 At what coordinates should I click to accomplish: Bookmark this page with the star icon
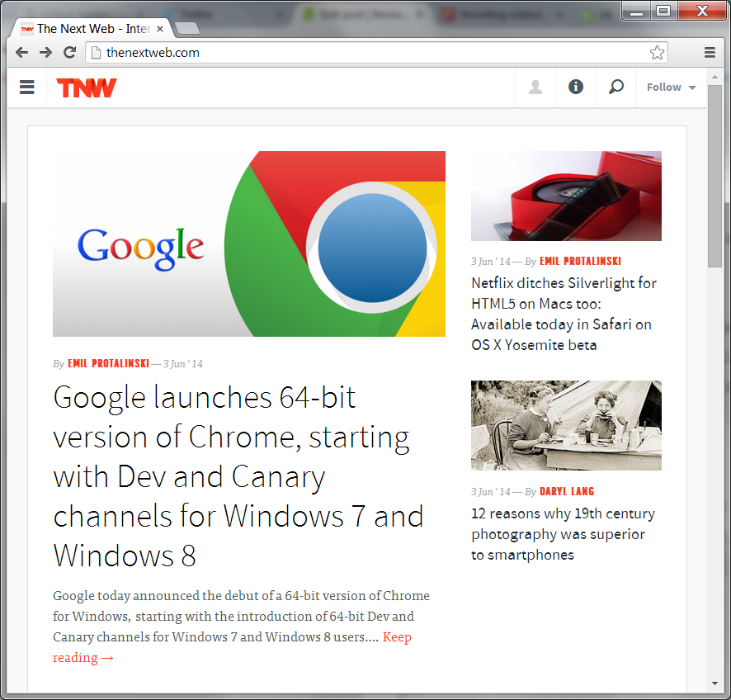pyautogui.click(x=657, y=52)
